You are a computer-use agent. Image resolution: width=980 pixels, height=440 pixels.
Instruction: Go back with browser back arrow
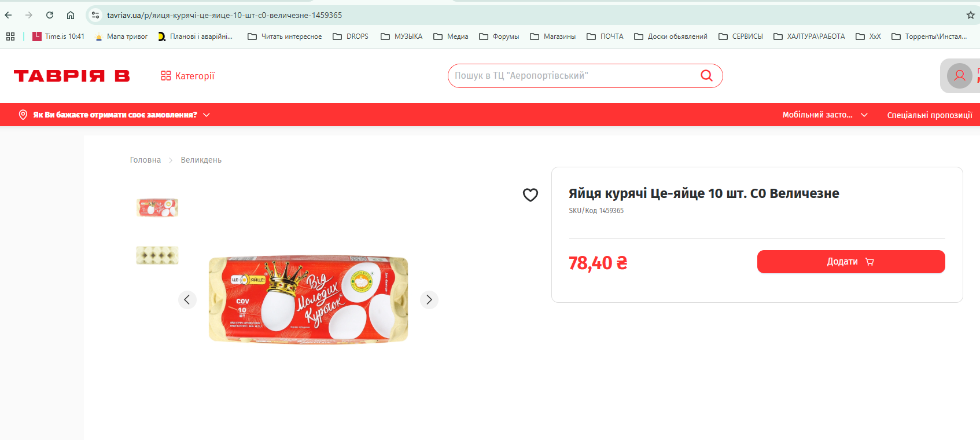click(8, 15)
